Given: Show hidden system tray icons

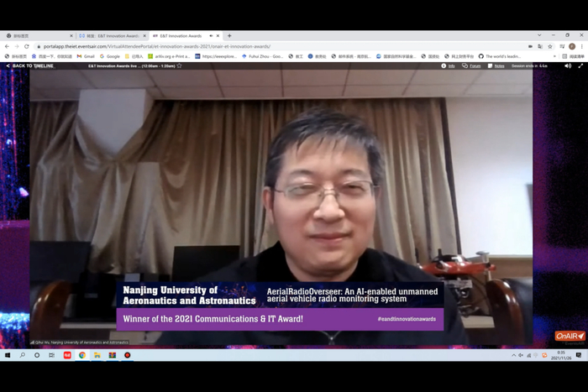Looking at the screenshot, I should point(513,355).
